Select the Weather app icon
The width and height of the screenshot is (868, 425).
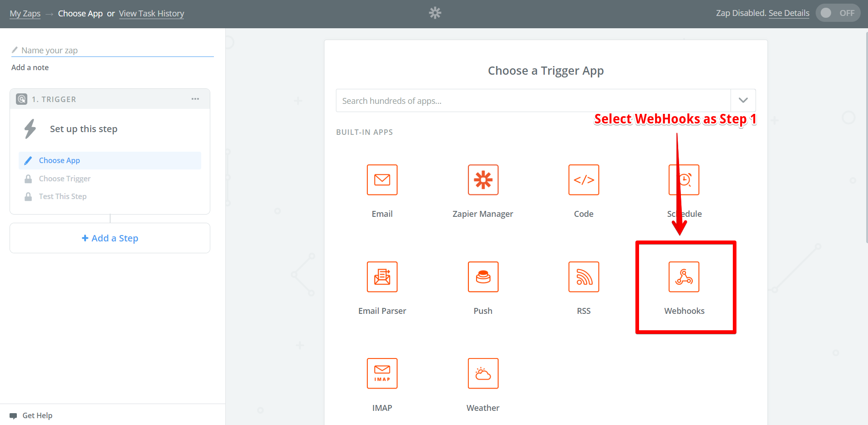click(x=483, y=374)
